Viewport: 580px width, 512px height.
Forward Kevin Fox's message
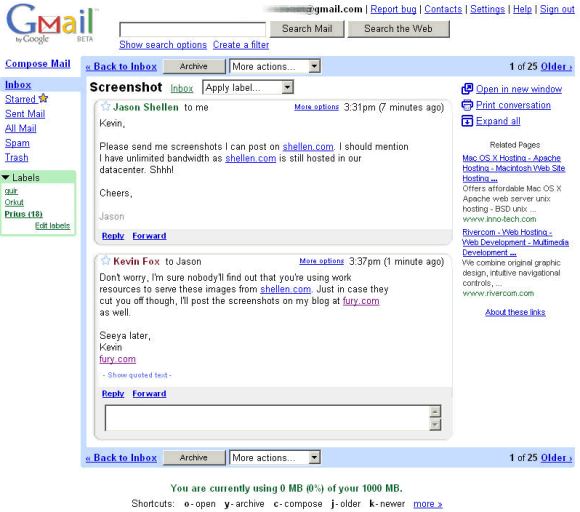pyautogui.click(x=149, y=393)
